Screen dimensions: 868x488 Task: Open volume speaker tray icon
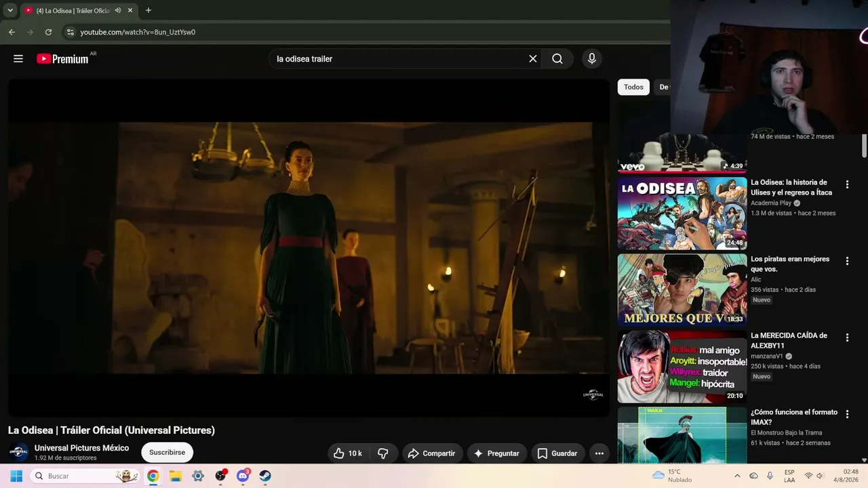pyautogui.click(x=820, y=476)
